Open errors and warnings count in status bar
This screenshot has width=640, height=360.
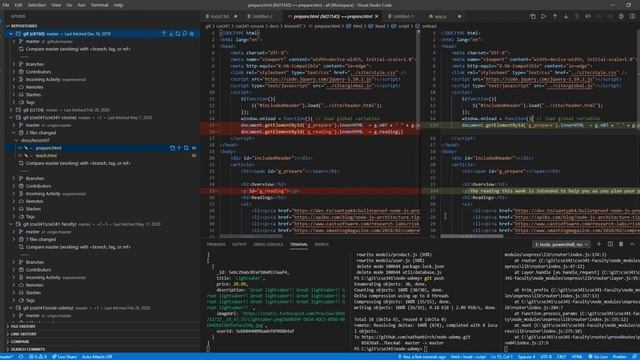38,357
